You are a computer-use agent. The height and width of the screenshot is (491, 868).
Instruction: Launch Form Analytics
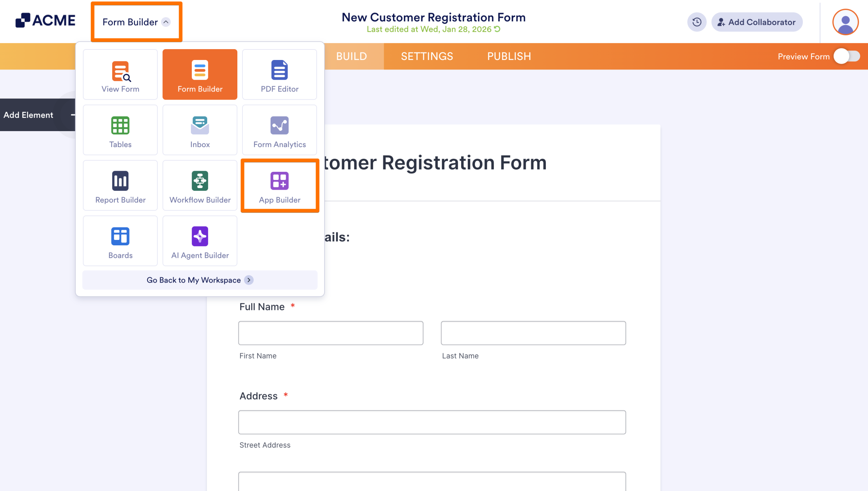(x=279, y=130)
